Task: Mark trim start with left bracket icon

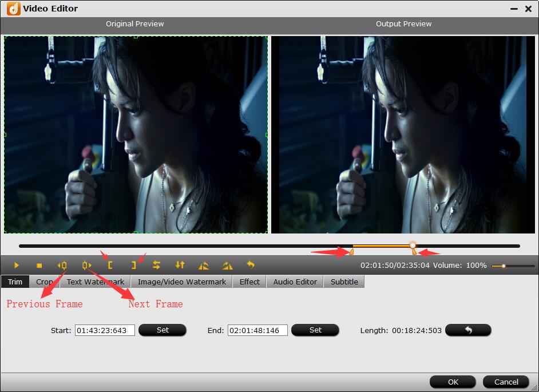Action: click(x=110, y=266)
